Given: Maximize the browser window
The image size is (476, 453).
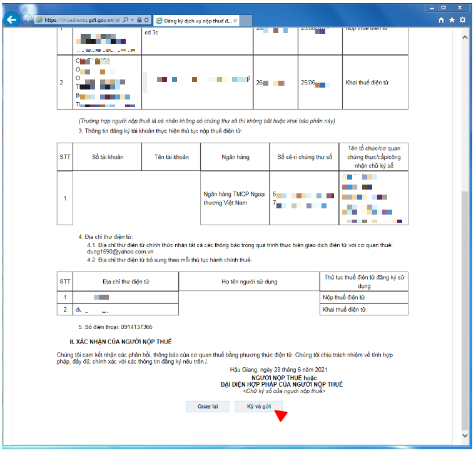Looking at the screenshot, I should (443, 8).
